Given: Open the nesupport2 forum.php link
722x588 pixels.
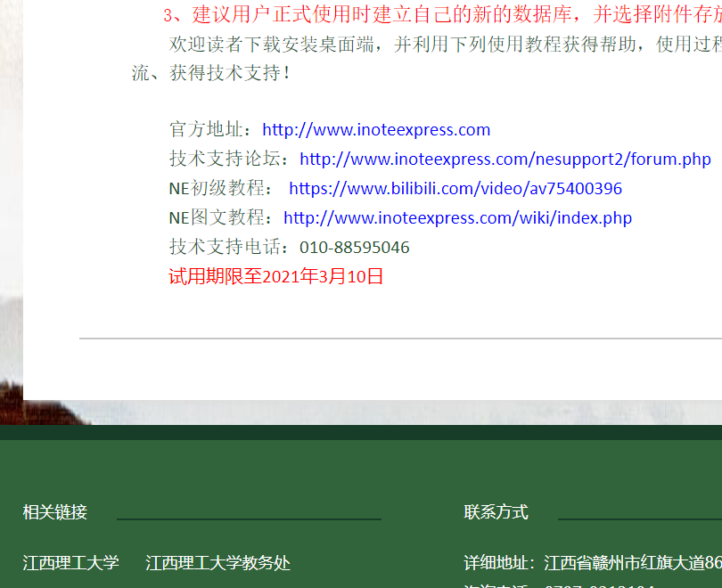Looking at the screenshot, I should point(505,159).
